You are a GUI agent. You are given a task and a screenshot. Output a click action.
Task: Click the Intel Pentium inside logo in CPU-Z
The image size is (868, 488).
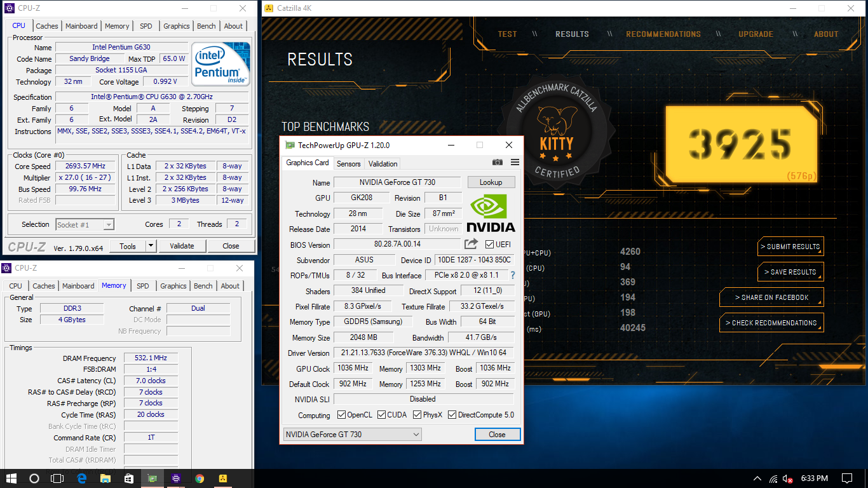coord(220,64)
